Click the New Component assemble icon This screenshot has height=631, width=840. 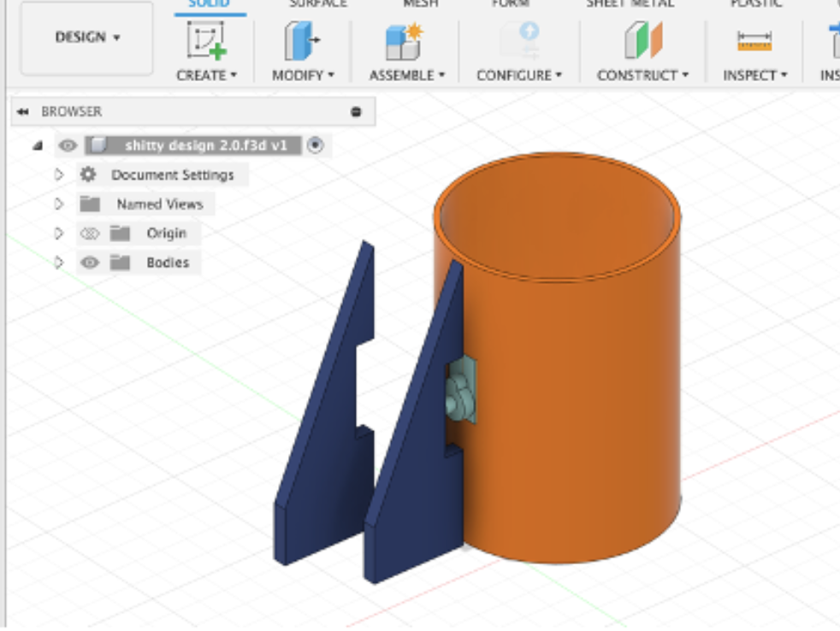404,41
